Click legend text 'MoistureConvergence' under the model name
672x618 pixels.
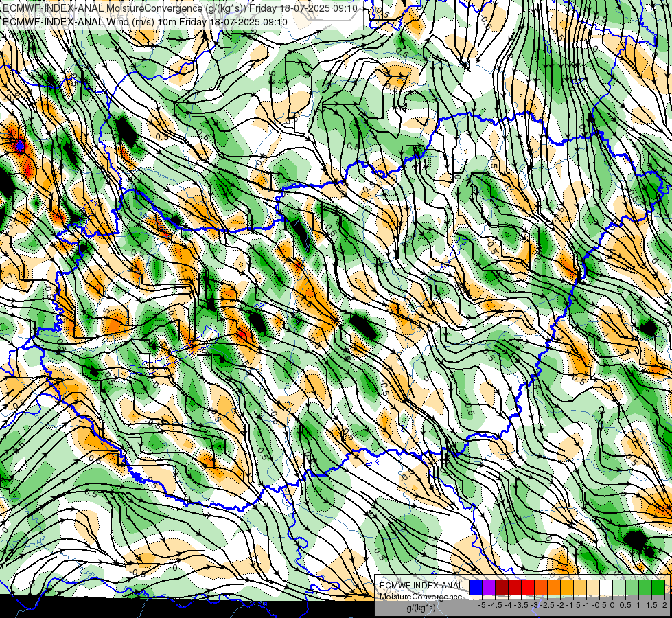(x=421, y=597)
